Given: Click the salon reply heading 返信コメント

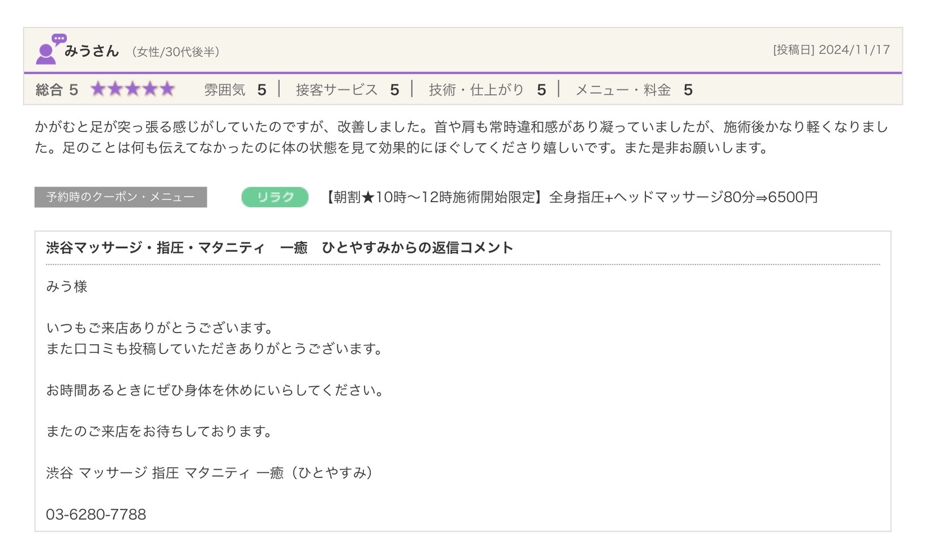Looking at the screenshot, I should (x=280, y=247).
